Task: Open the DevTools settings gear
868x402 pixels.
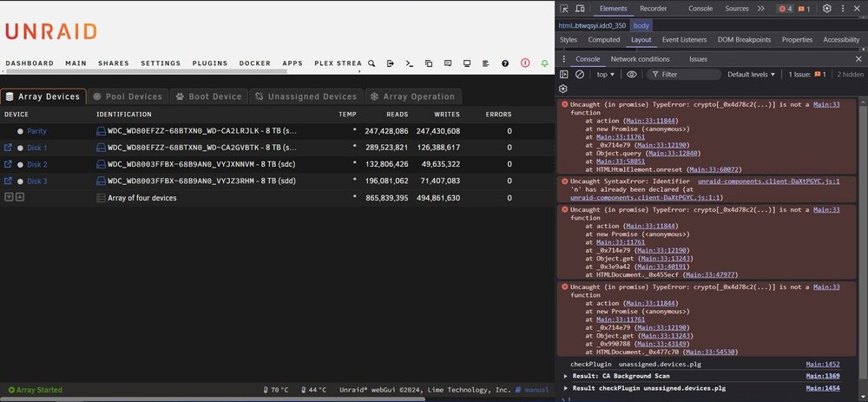Action: click(x=826, y=9)
